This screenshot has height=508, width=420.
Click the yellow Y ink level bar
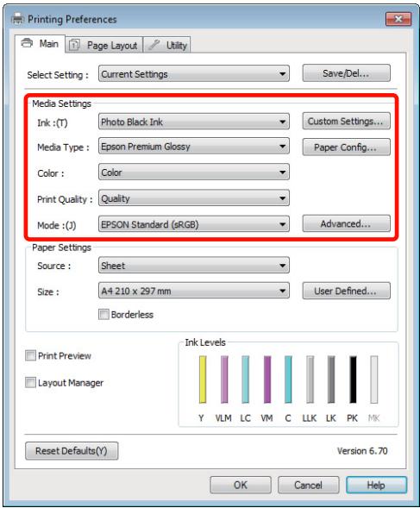203,379
